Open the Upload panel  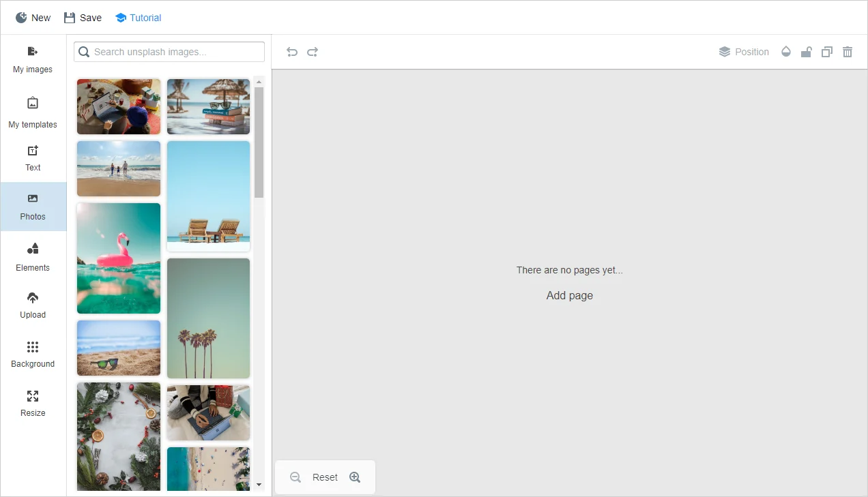[x=33, y=305]
